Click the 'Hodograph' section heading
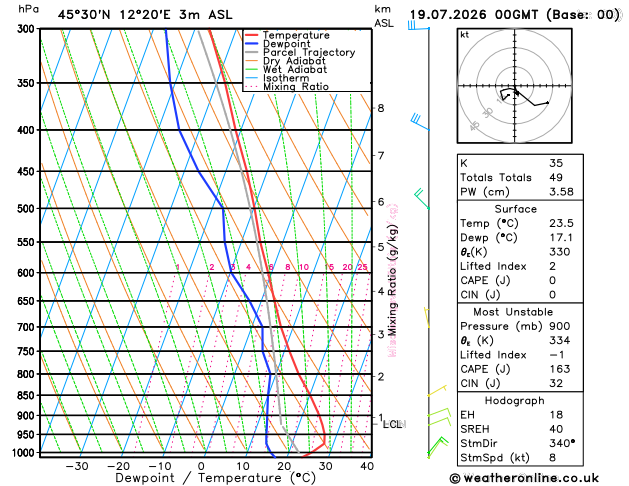The height and width of the screenshot is (486, 629). (514, 401)
